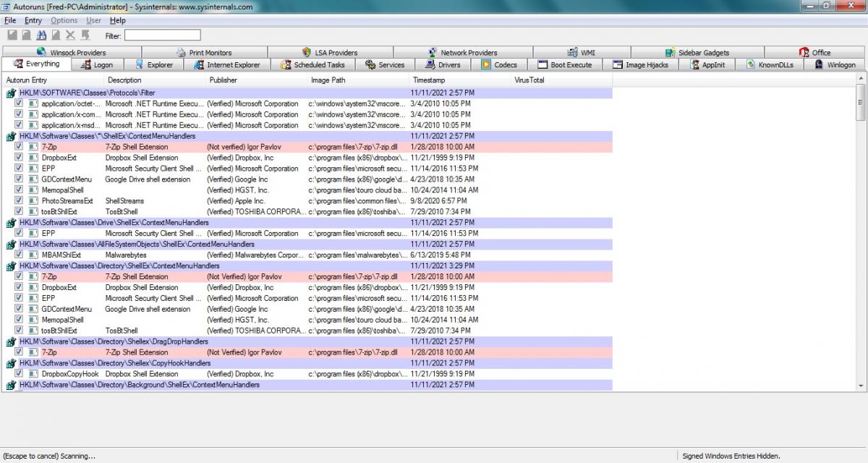Viewport: 868px width, 463px height.
Task: Click the file icon beside MBAMShlExt
Action: [33, 255]
